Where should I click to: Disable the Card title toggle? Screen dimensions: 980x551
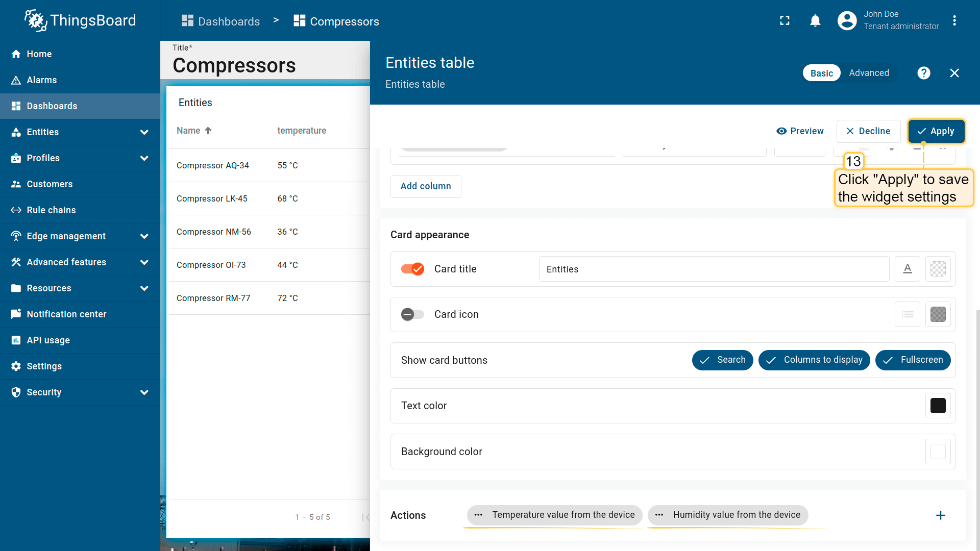tap(412, 269)
